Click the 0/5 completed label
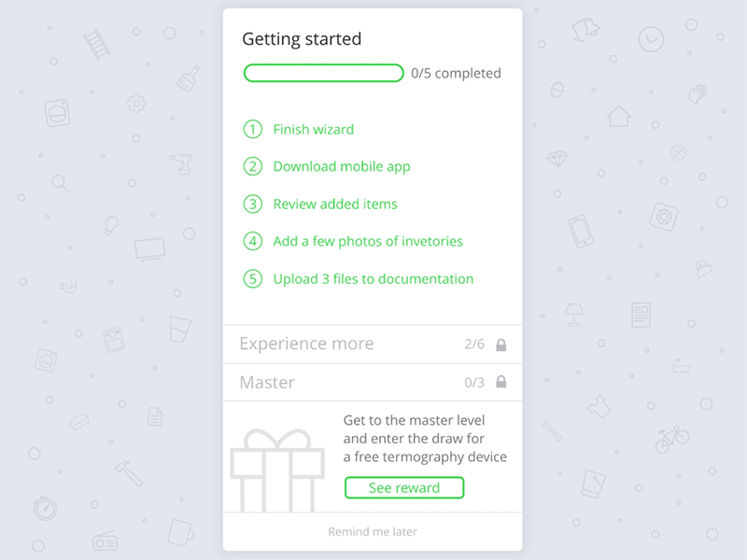This screenshot has width=747, height=560. [x=455, y=73]
